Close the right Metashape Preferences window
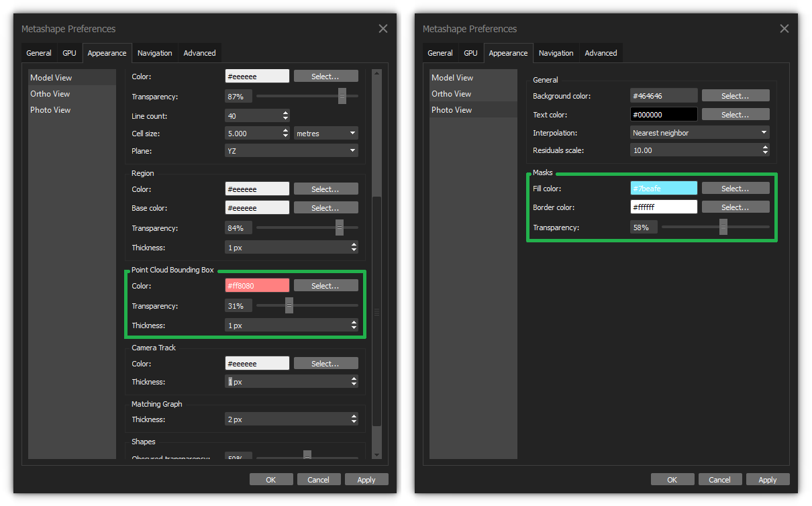The width and height of the screenshot is (812, 506). point(784,29)
